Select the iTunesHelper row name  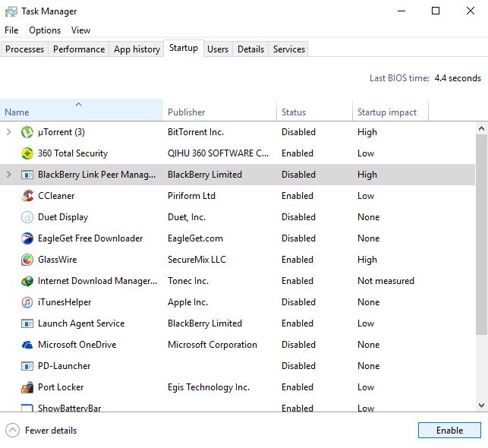(65, 302)
